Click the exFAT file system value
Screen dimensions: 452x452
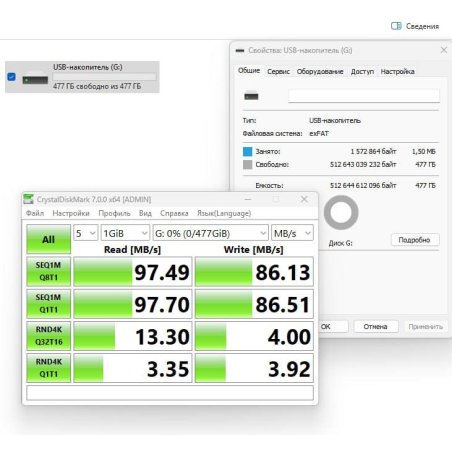click(x=319, y=133)
